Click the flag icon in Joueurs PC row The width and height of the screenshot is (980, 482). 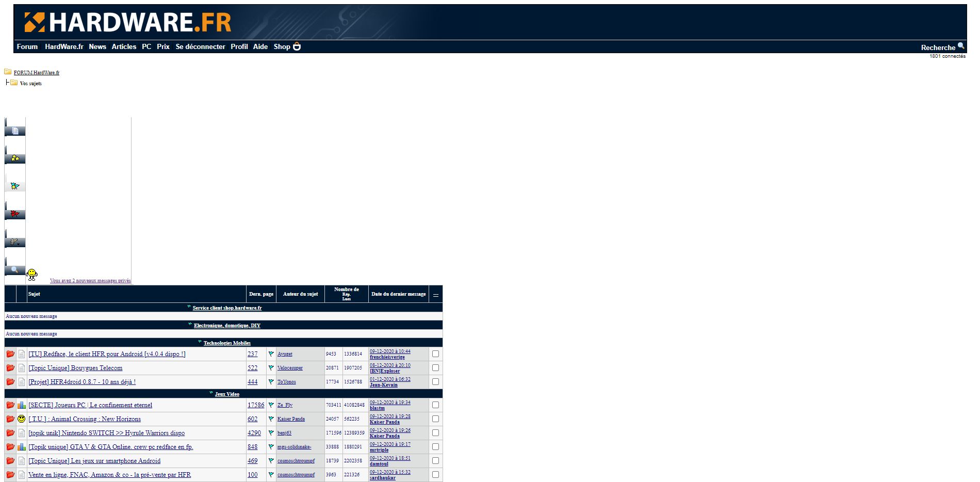tap(271, 405)
